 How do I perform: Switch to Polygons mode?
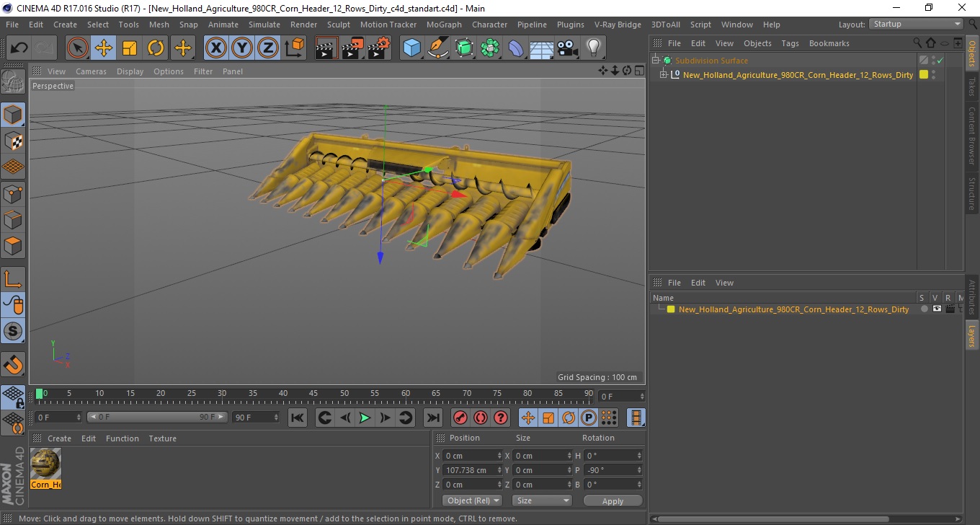pos(13,245)
